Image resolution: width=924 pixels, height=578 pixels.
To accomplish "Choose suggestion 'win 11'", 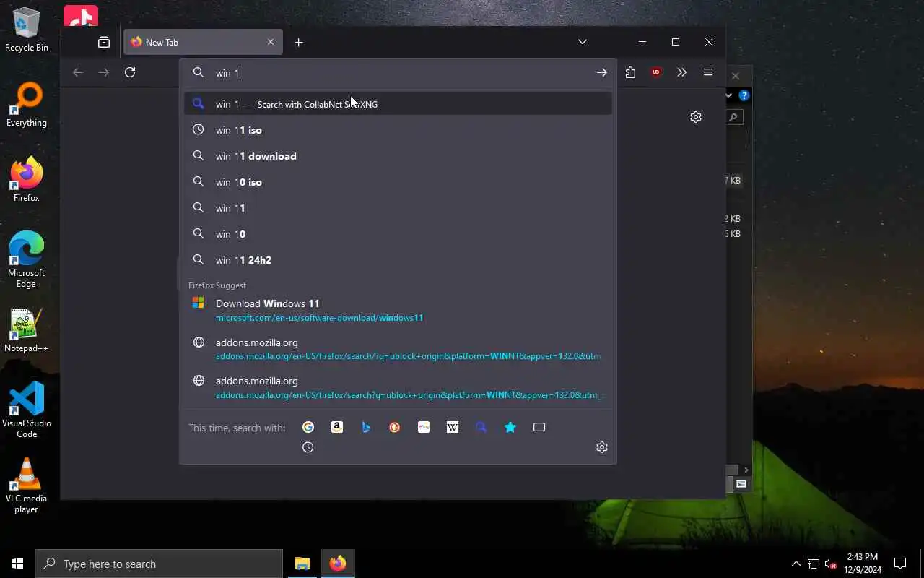I will coord(398,208).
